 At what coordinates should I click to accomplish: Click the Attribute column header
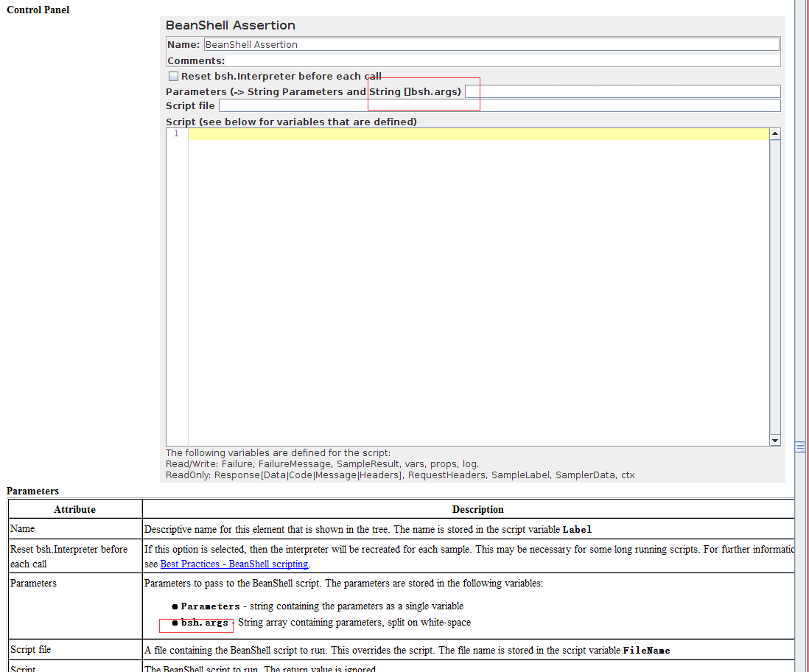[74, 509]
